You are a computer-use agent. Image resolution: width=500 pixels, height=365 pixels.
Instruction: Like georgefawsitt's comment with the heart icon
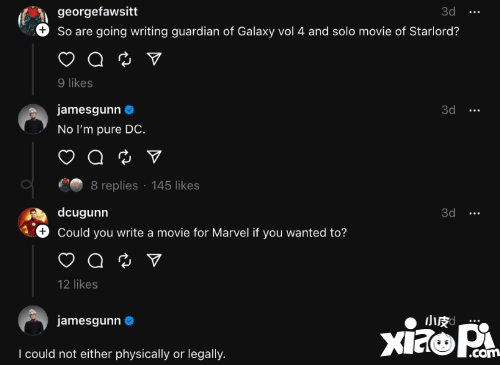click(66, 59)
